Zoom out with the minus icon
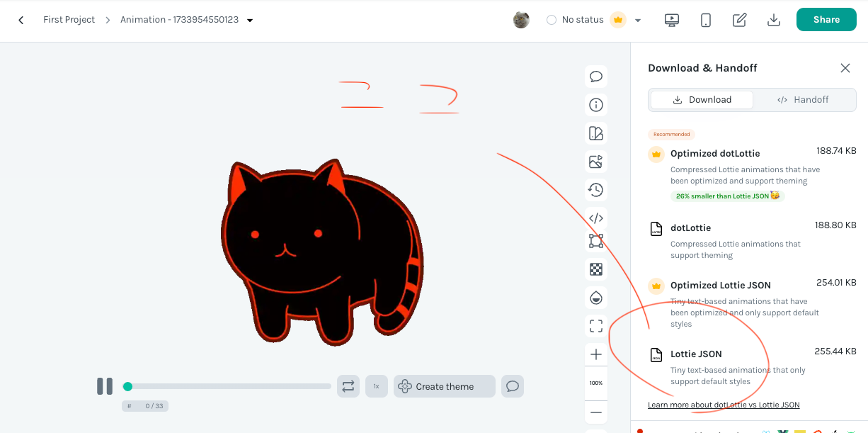The image size is (868, 433). tap(596, 412)
